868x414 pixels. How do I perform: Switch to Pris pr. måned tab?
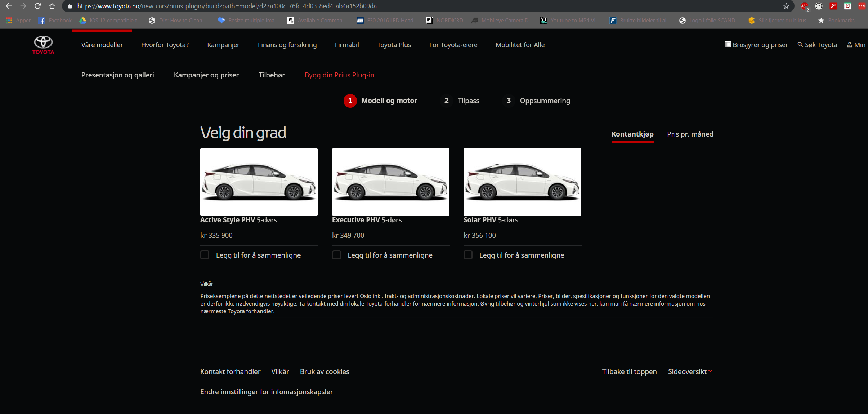coord(690,134)
